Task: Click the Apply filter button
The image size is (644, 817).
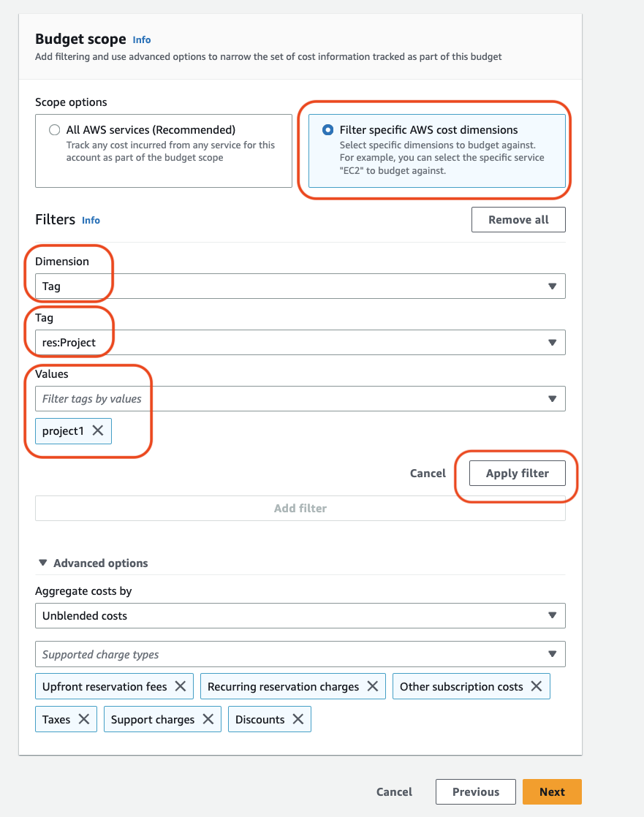Action: pyautogui.click(x=517, y=474)
